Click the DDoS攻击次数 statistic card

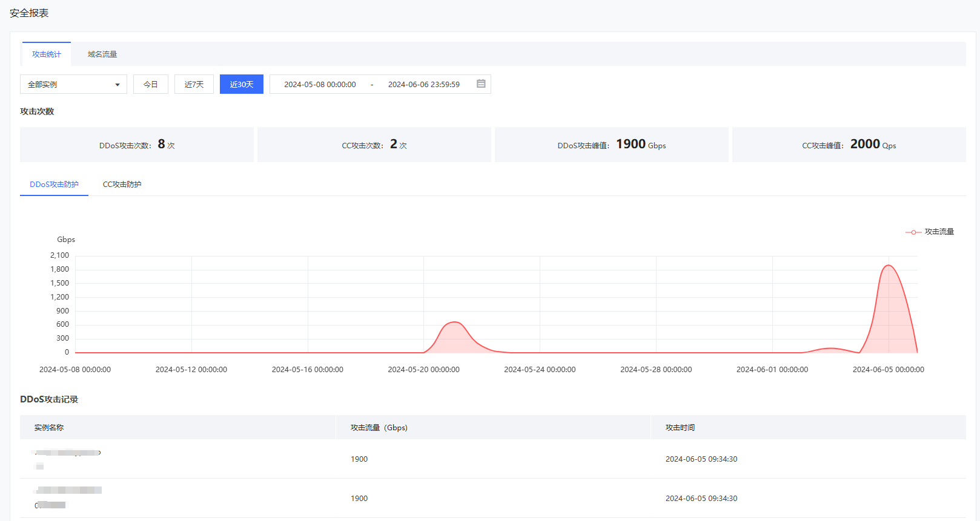pyautogui.click(x=137, y=145)
